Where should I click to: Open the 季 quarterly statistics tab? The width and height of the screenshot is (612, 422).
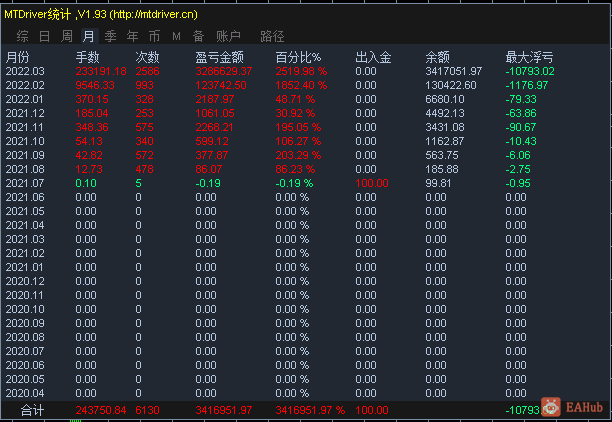110,36
